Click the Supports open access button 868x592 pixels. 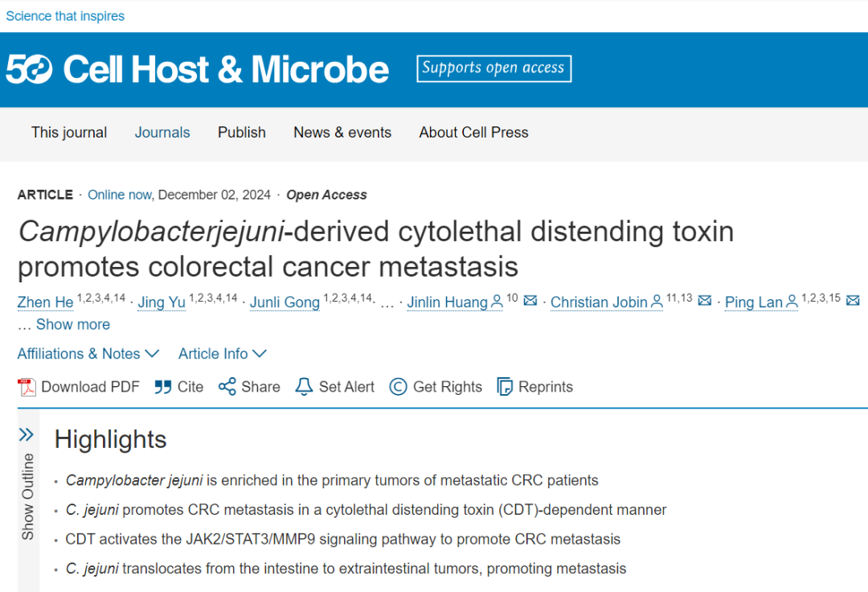493,68
